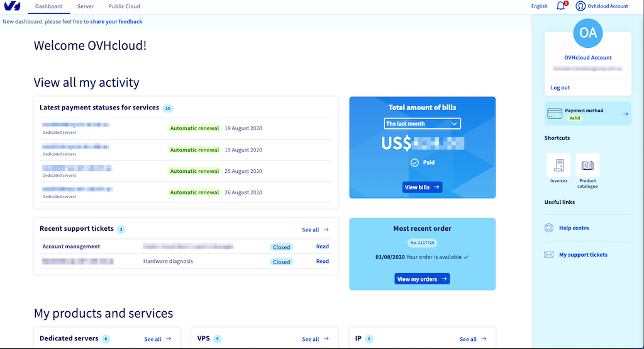This screenshot has width=644, height=349.
Task: Click the payment statuses count badge 20
Action: [x=167, y=108]
